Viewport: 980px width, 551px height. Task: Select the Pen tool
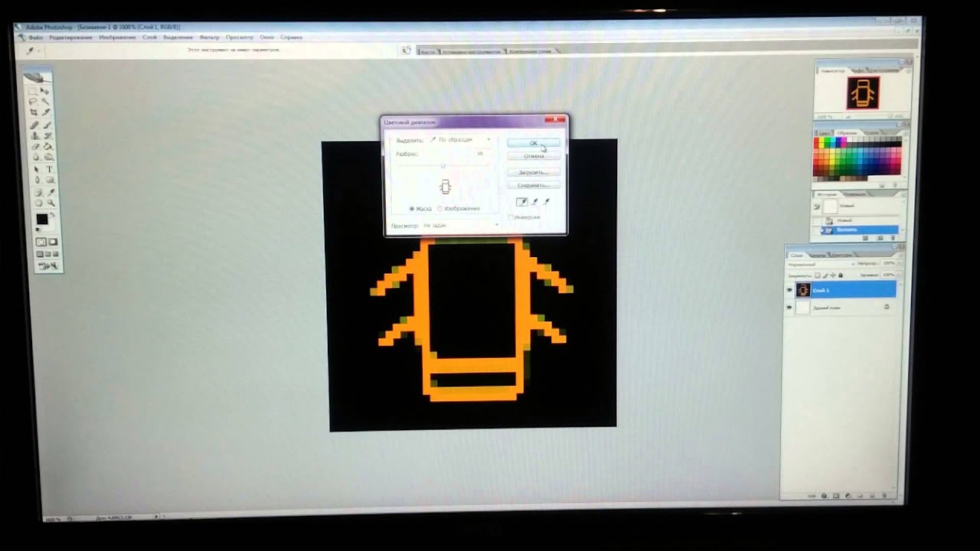[x=37, y=180]
